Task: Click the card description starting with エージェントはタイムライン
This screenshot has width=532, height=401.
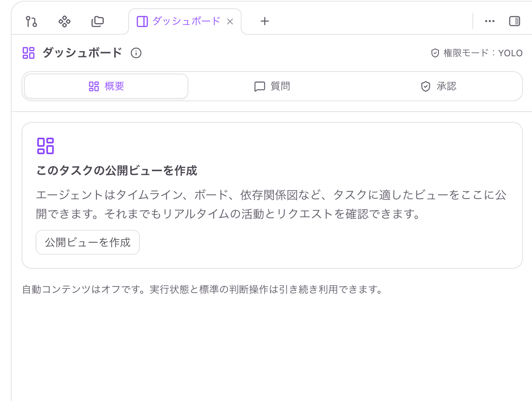Action: [271, 204]
